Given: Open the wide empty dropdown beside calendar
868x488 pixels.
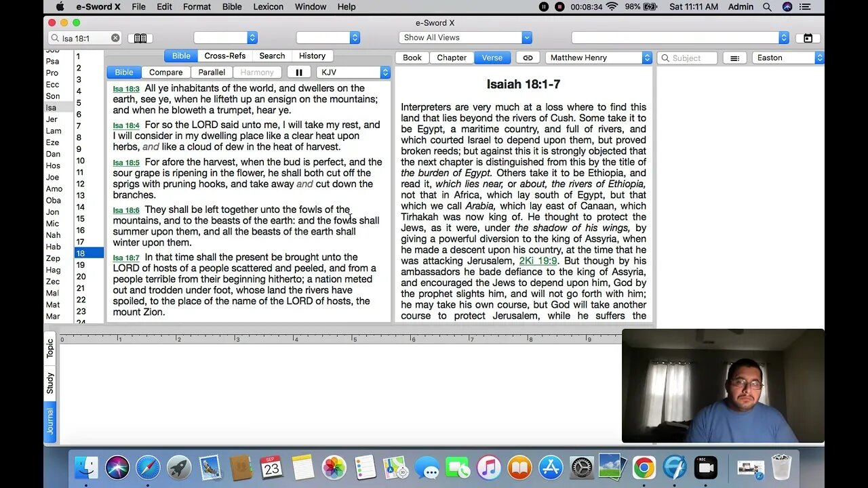Looking at the screenshot, I should pyautogui.click(x=680, y=38).
